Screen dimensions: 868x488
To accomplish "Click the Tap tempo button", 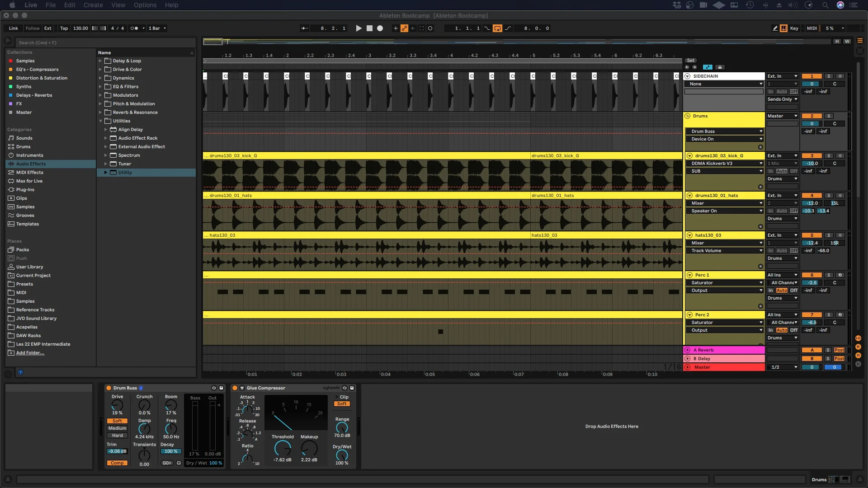I will (x=64, y=28).
